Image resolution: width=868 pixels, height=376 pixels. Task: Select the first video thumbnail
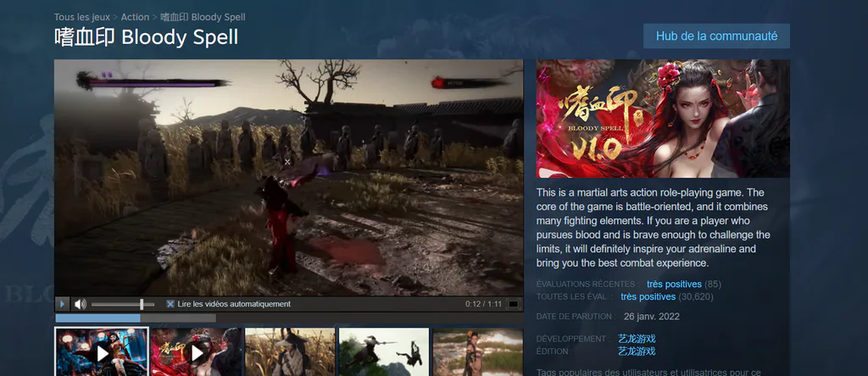[x=102, y=351]
